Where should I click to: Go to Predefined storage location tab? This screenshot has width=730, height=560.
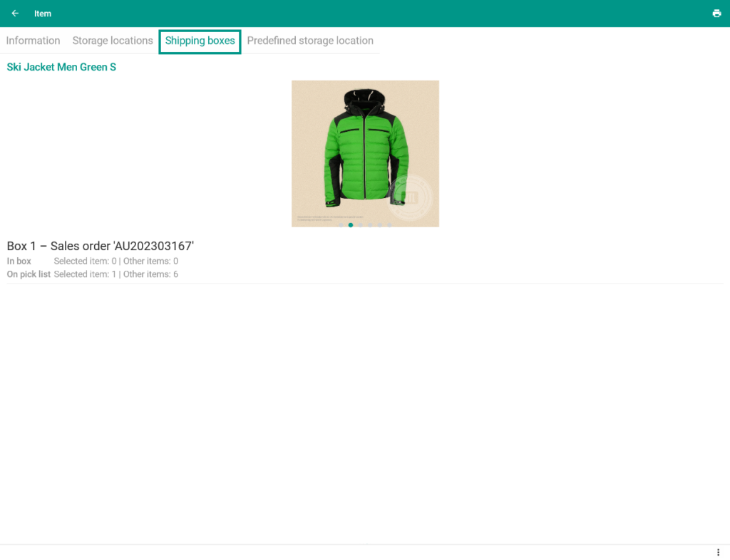(x=310, y=41)
